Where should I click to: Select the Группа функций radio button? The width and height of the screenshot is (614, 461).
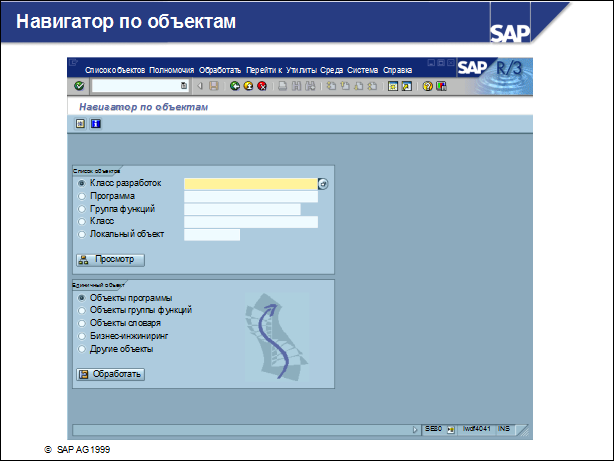pyautogui.click(x=81, y=209)
